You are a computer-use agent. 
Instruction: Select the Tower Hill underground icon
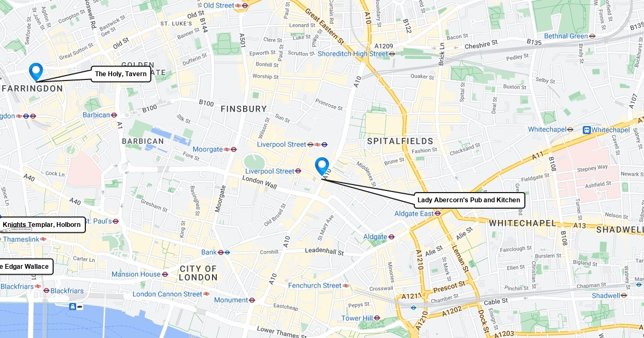[377, 318]
